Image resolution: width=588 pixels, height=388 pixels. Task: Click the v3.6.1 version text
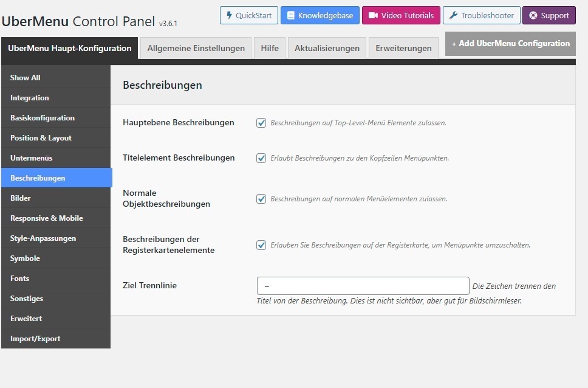[168, 24]
